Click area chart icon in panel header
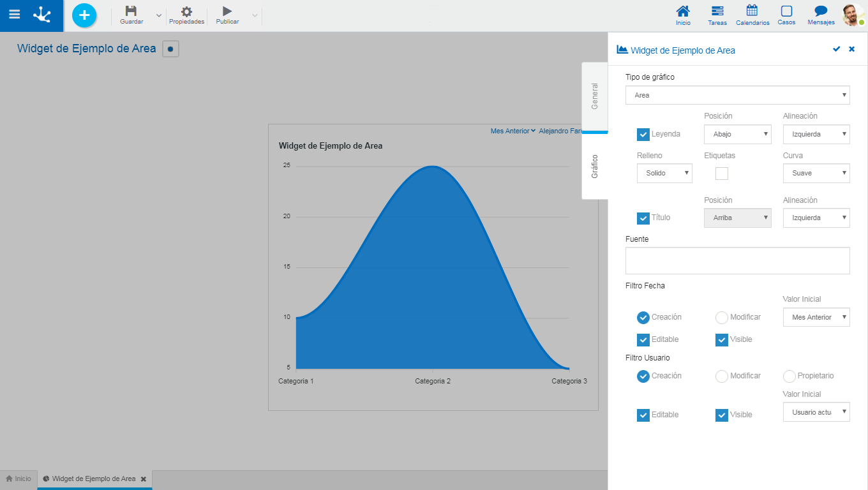The width and height of the screenshot is (868, 490). pyautogui.click(x=622, y=49)
